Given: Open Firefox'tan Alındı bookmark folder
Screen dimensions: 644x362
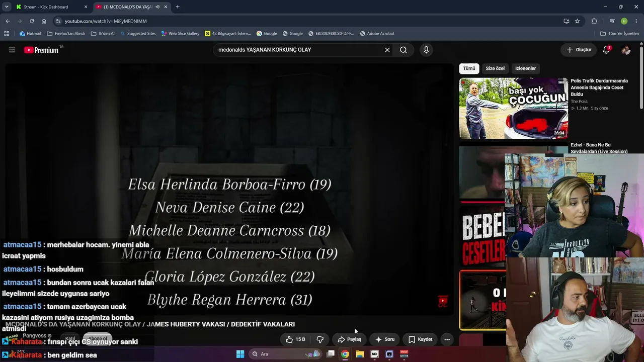Looking at the screenshot, I should 66,34.
